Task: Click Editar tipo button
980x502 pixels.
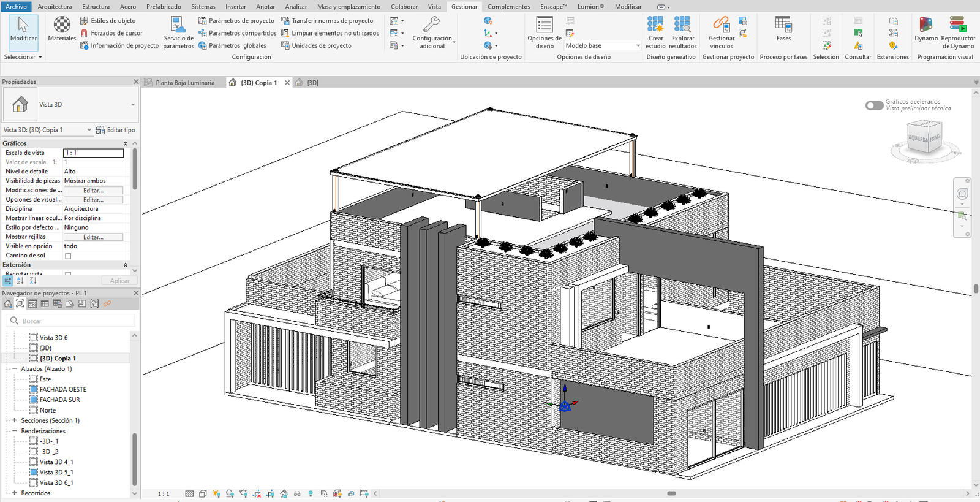Action: pos(116,130)
